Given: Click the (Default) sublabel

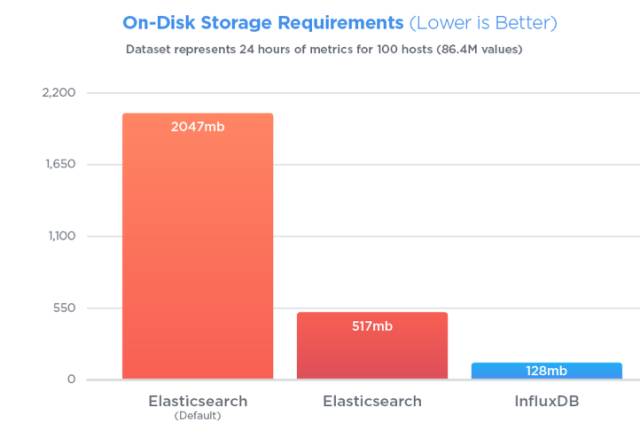Looking at the screenshot, I should (x=198, y=416).
